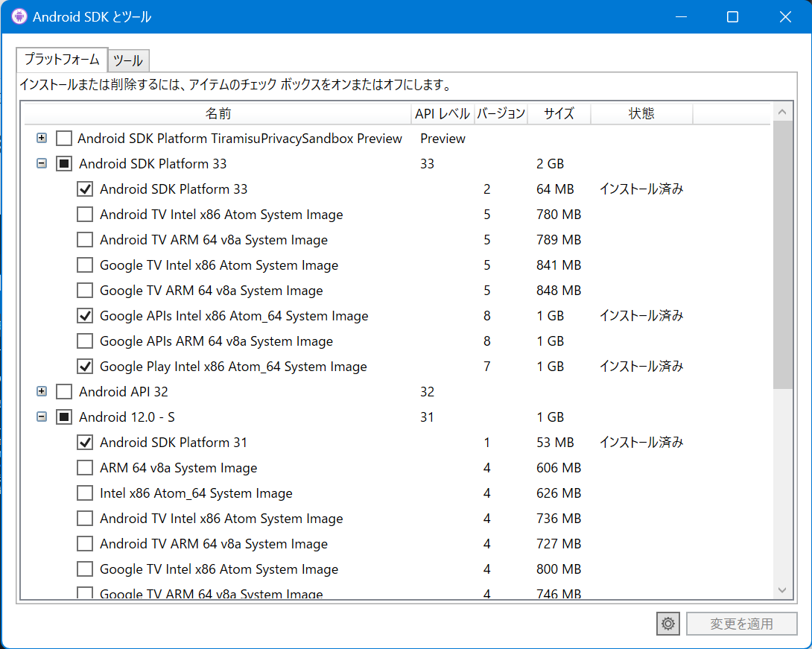
Task: Select the Android API 32 row text
Action: pyautogui.click(x=123, y=392)
